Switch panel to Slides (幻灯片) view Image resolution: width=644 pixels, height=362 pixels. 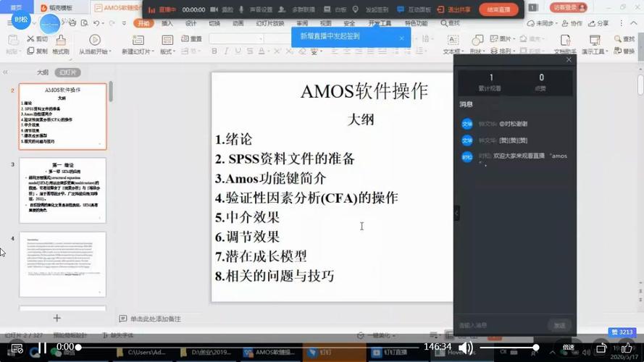[67, 72]
